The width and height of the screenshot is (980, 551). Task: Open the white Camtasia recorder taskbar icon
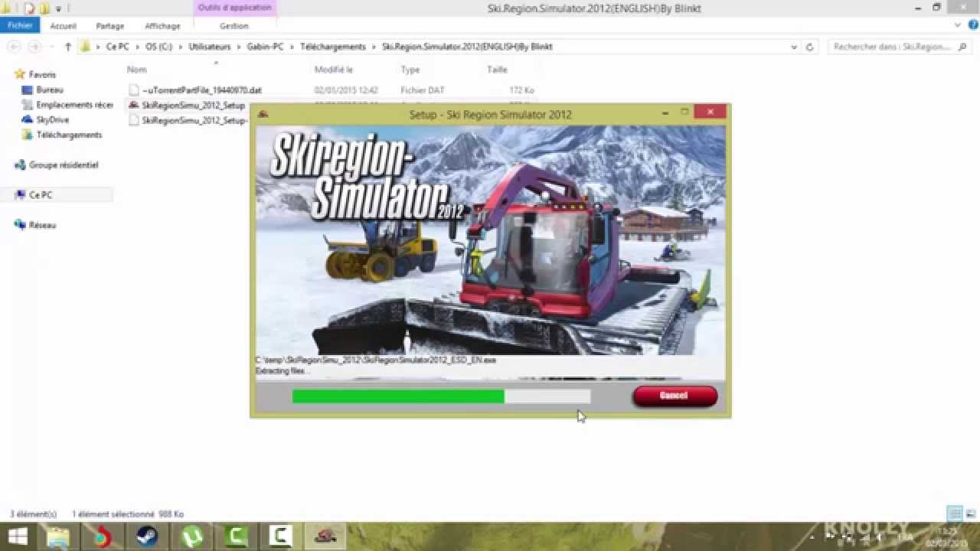(281, 536)
